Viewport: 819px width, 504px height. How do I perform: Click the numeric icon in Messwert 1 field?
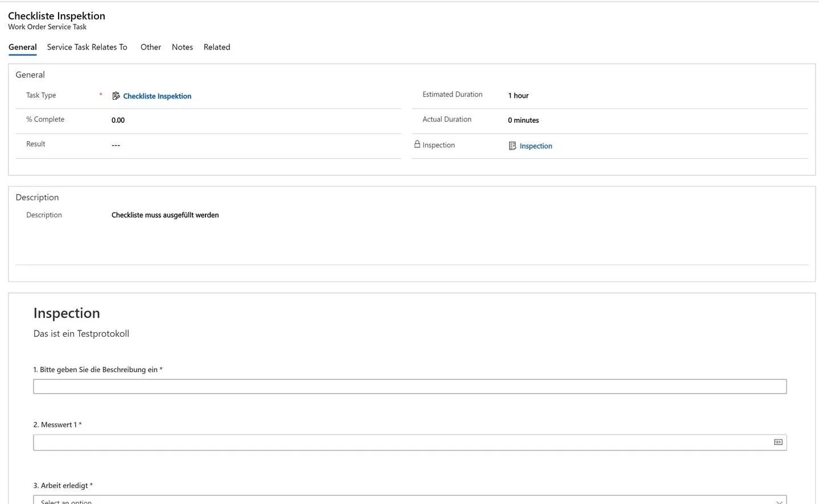777,442
